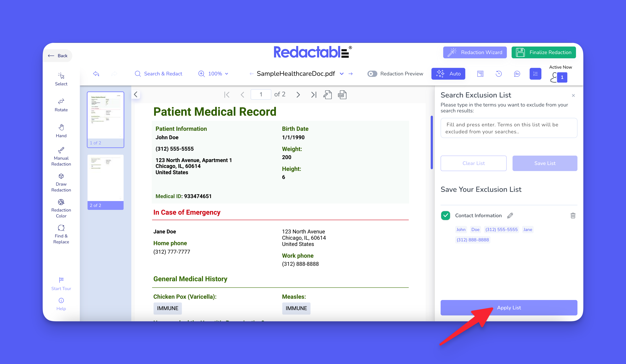Open the SampleHealthcareDoc.pdf file dropdown
The width and height of the screenshot is (626, 364).
click(x=342, y=74)
